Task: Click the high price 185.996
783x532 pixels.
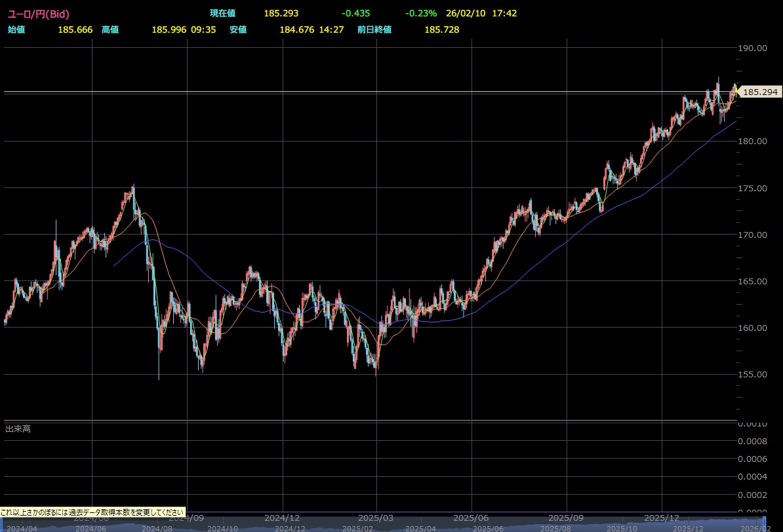Action: coord(169,29)
